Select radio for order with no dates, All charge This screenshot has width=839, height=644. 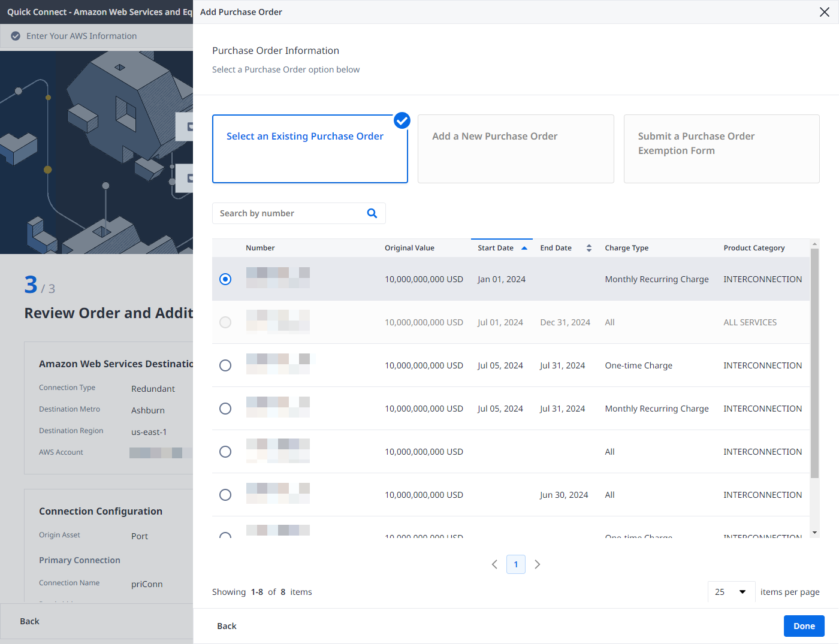[225, 452]
